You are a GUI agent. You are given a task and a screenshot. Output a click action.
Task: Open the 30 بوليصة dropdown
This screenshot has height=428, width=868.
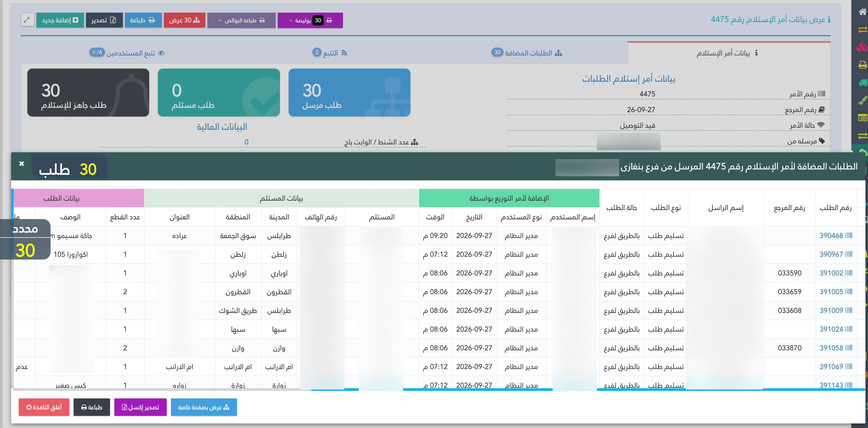310,20
